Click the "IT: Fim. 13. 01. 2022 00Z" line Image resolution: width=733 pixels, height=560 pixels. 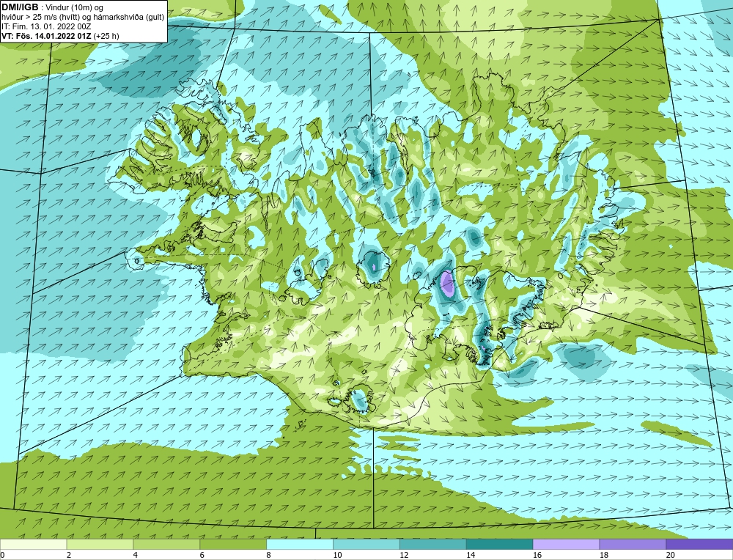pos(46,26)
